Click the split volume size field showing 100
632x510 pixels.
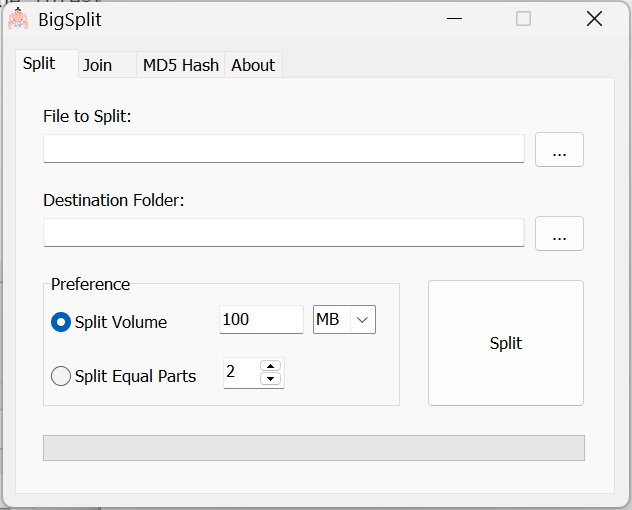click(x=260, y=320)
